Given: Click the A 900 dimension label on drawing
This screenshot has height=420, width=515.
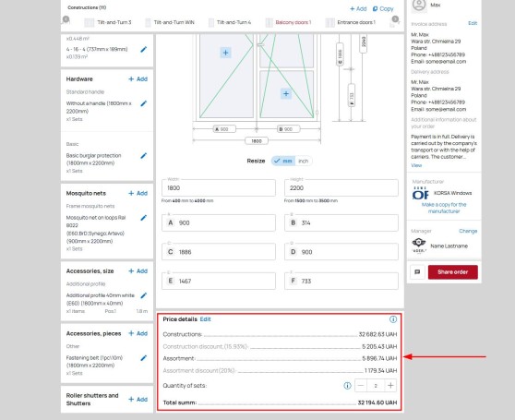Looking at the screenshot, I should (224, 129).
